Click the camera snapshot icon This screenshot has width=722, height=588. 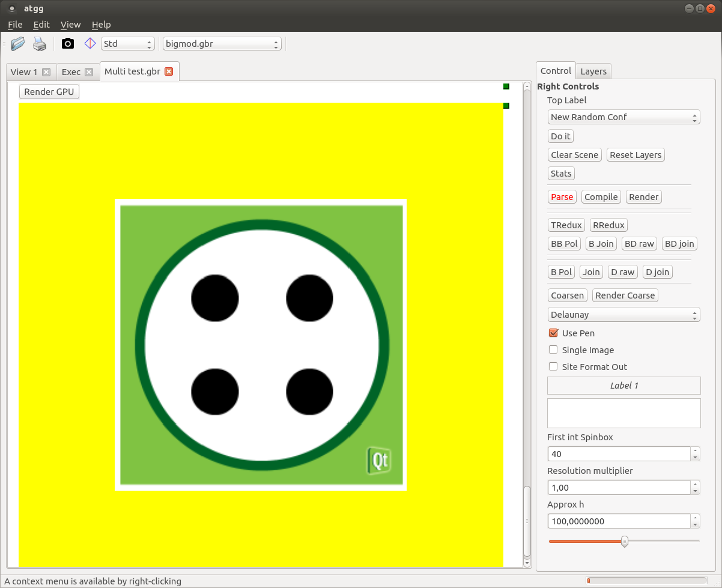pyautogui.click(x=68, y=44)
